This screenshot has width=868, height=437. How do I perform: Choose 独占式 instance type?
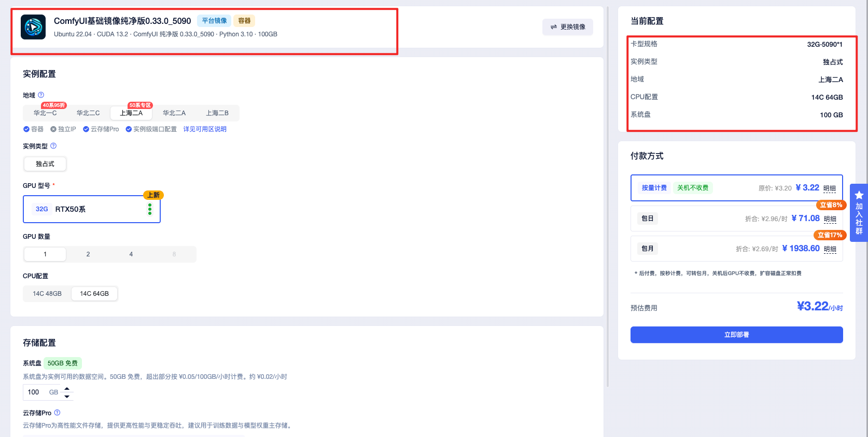click(45, 164)
